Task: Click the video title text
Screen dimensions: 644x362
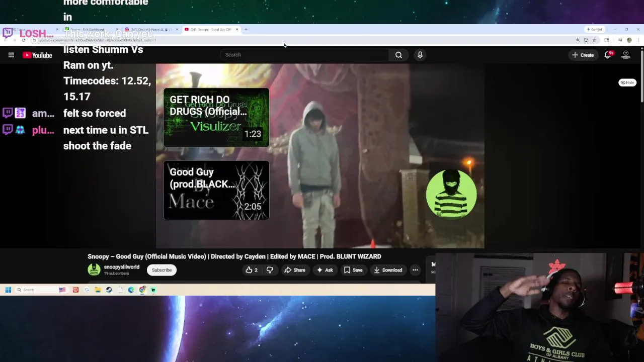Action: tap(234, 256)
